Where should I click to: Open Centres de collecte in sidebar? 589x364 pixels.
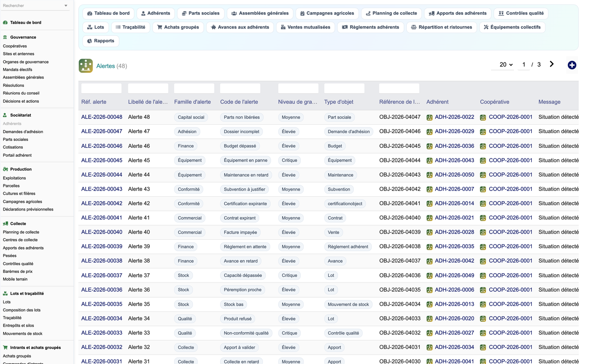20,240
